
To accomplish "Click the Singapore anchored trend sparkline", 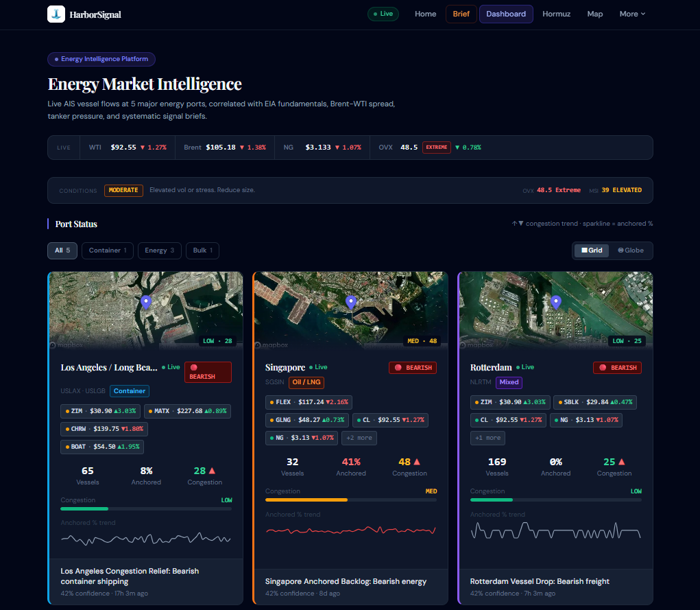I will point(351,530).
